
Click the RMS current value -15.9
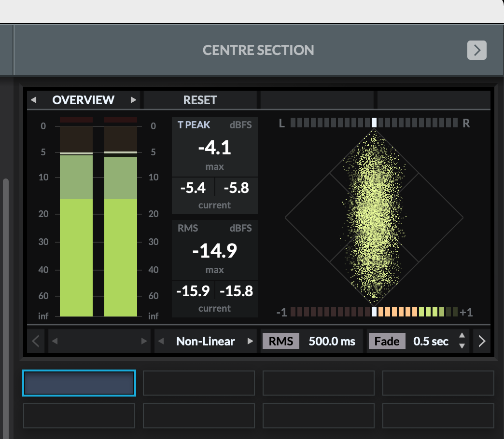tap(193, 291)
